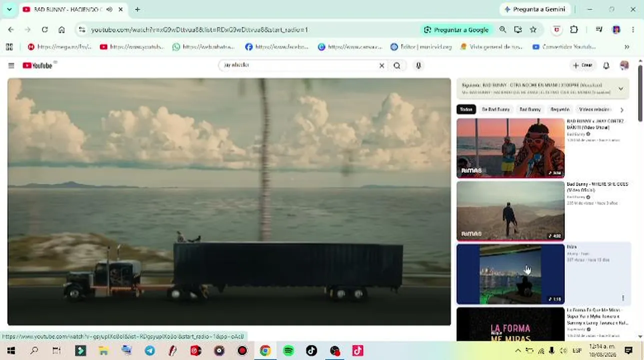644x360 pixels.
Task: Open the YouTube guide hamburger menu
Action: click(x=11, y=65)
